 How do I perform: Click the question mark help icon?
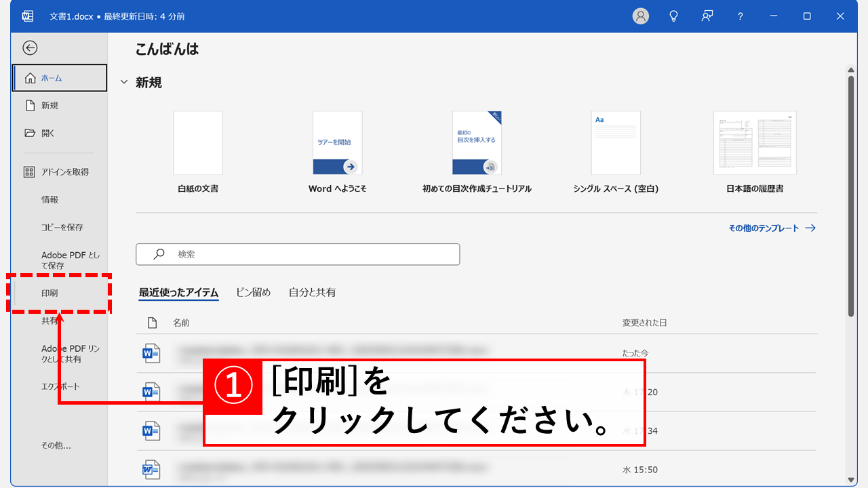tap(741, 16)
